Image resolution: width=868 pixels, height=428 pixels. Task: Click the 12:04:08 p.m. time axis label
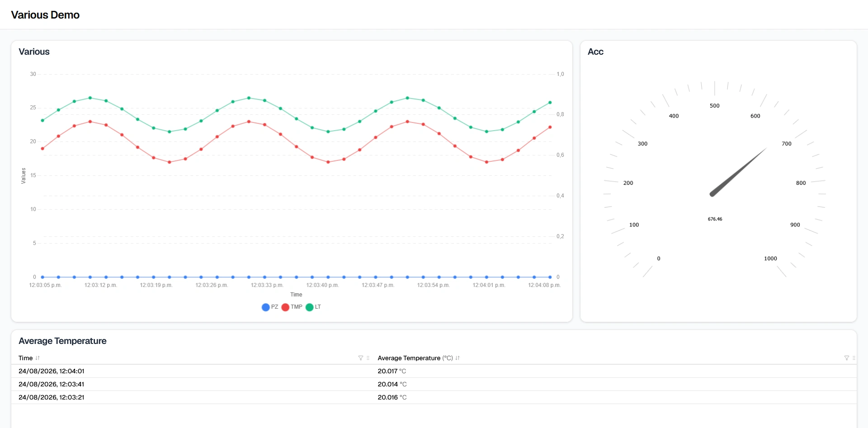(544, 285)
